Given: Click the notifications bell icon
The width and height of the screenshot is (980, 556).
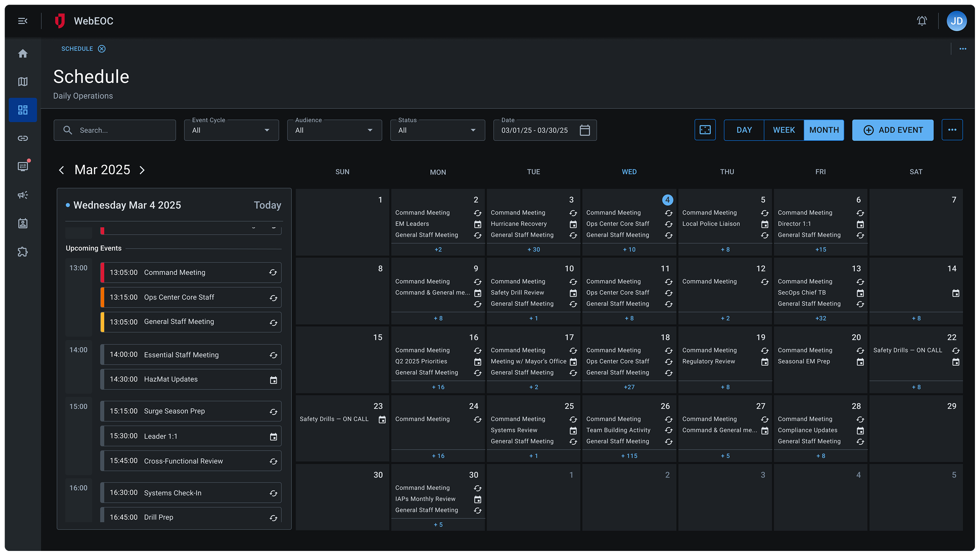Looking at the screenshot, I should pos(922,21).
